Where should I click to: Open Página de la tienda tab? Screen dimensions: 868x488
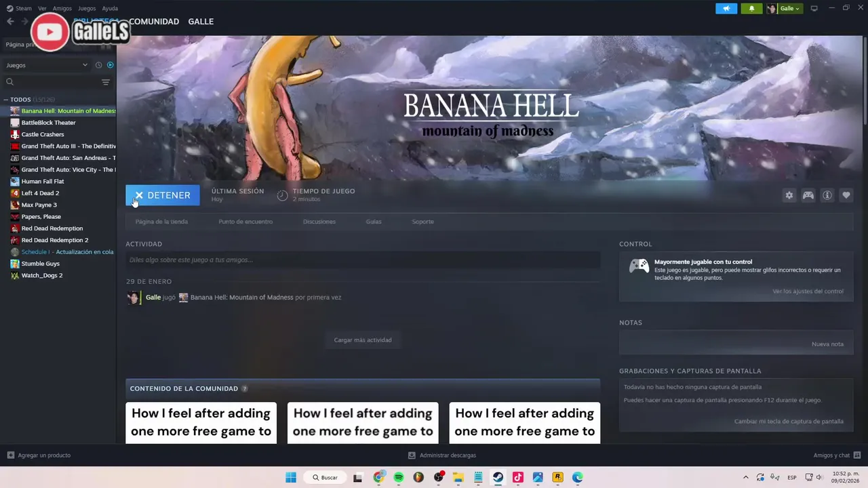(x=161, y=222)
